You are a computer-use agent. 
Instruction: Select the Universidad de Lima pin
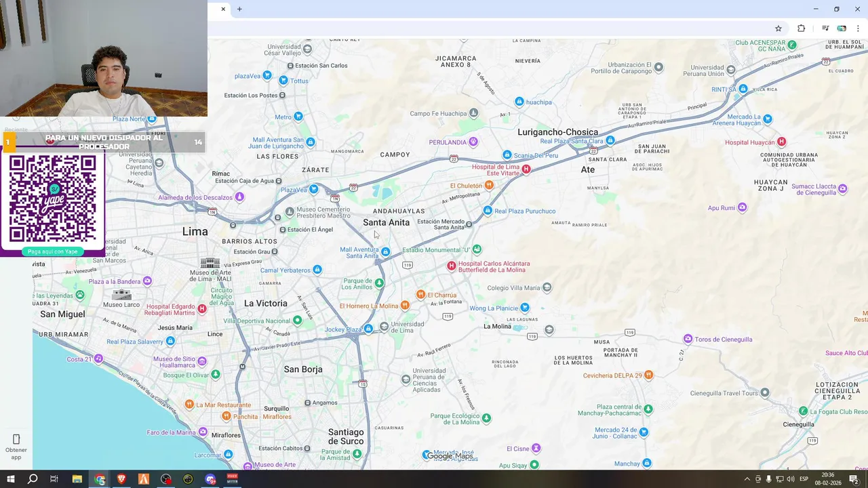click(384, 327)
